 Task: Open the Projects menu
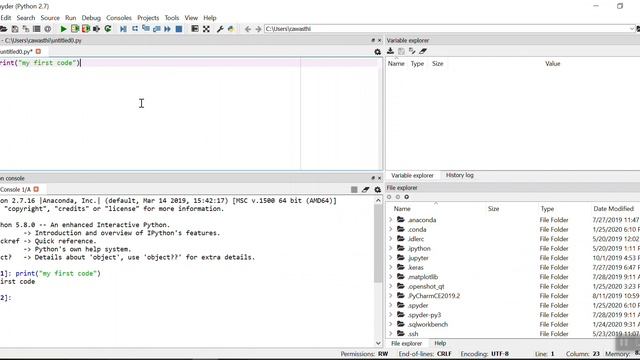click(x=148, y=18)
